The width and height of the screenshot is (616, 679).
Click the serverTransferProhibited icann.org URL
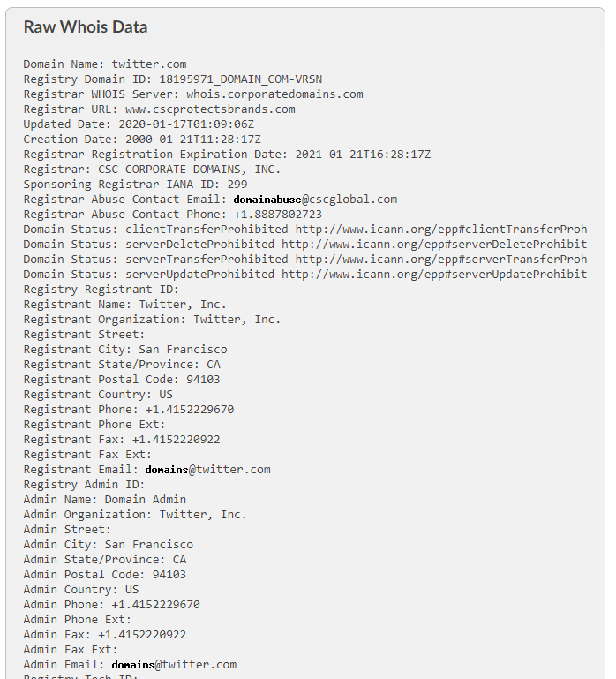(441, 259)
